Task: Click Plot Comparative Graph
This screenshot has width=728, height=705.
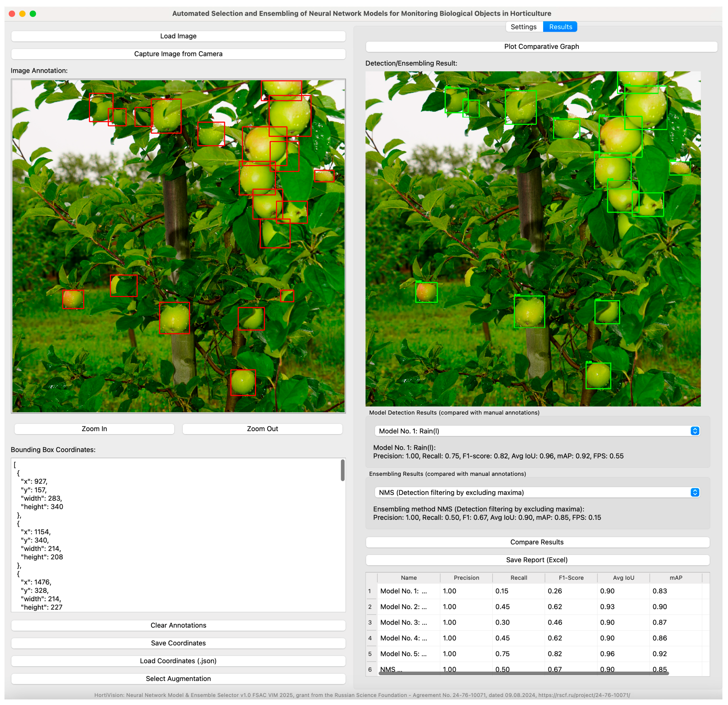Action: coord(542,46)
